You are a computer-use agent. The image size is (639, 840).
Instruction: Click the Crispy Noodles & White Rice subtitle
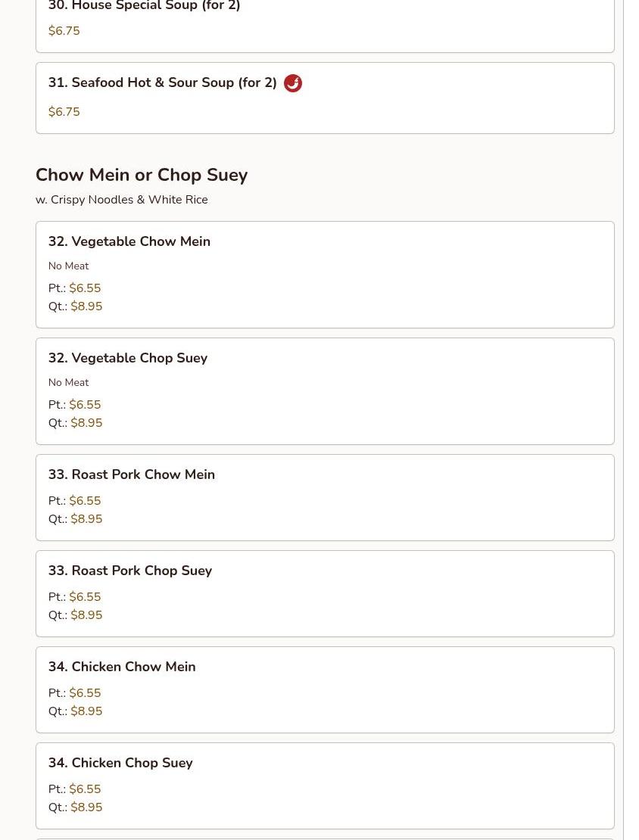(x=121, y=200)
